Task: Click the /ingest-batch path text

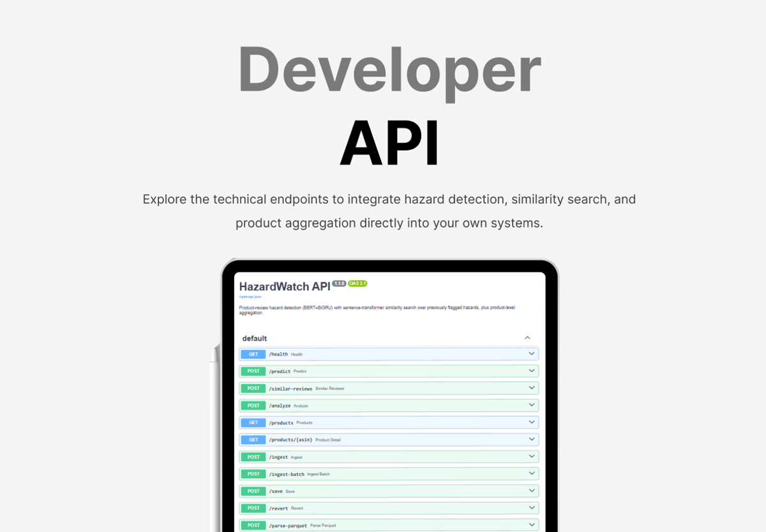Action: pyautogui.click(x=287, y=475)
